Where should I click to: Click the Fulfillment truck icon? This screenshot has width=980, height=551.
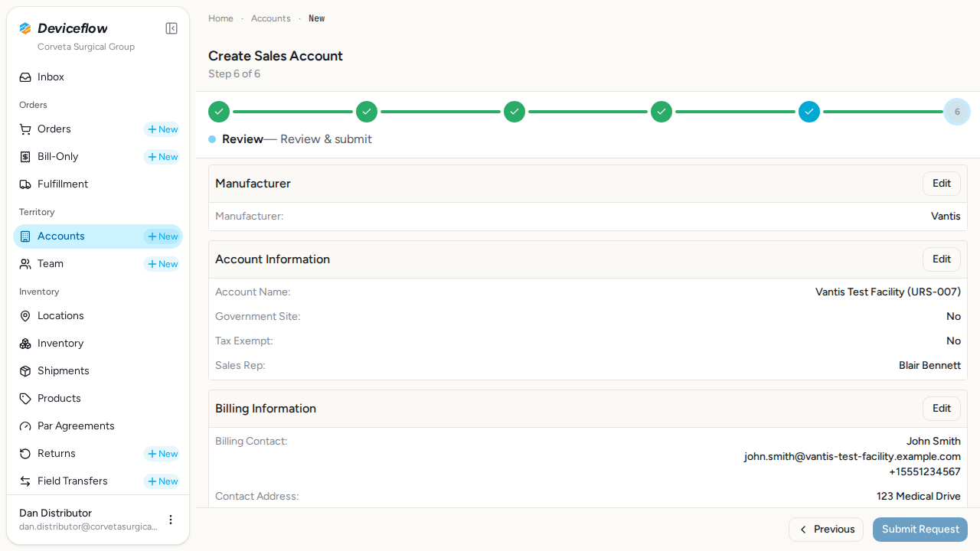[25, 184]
